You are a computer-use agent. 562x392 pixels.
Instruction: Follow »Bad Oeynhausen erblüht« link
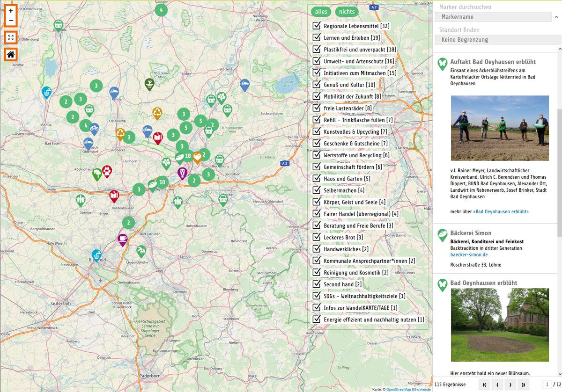click(x=501, y=212)
